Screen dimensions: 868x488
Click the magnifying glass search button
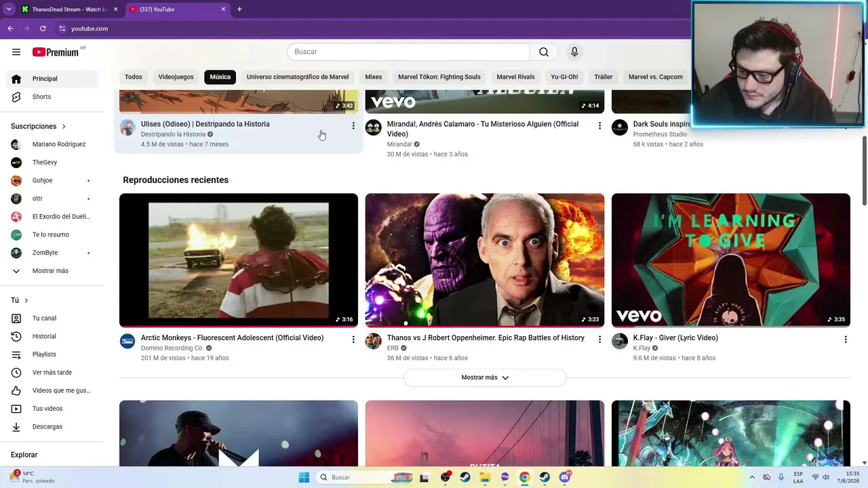(x=544, y=52)
